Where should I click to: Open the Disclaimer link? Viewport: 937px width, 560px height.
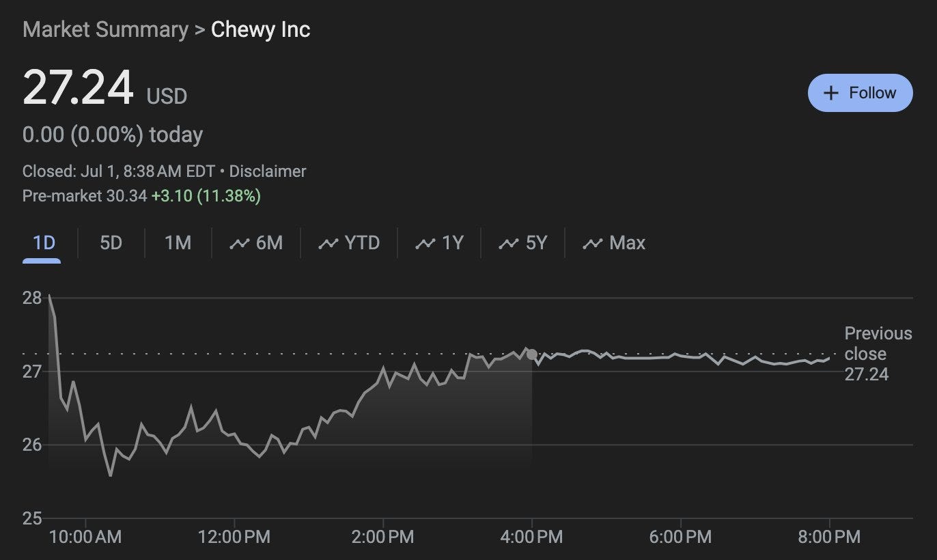point(268,171)
